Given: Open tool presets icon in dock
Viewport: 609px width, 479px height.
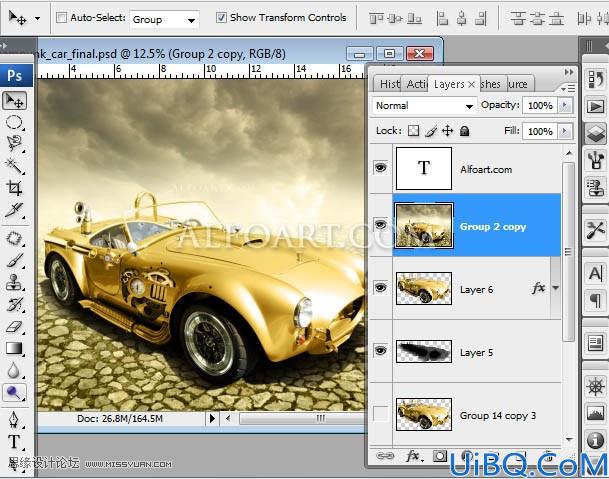Looking at the screenshot, I should pyautogui.click(x=595, y=231).
